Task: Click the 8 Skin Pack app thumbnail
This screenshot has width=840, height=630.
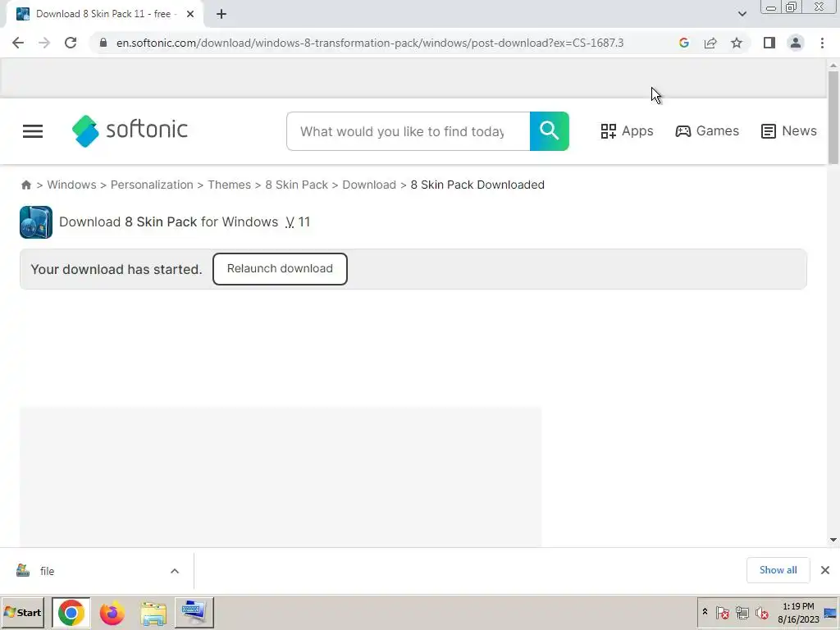Action: coord(36,221)
